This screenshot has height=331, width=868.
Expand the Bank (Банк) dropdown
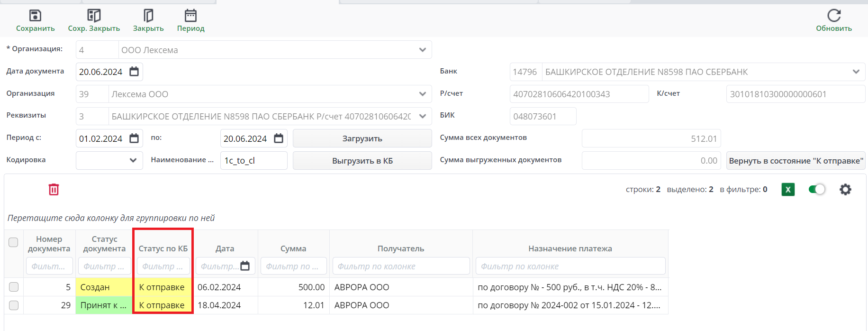(x=856, y=72)
